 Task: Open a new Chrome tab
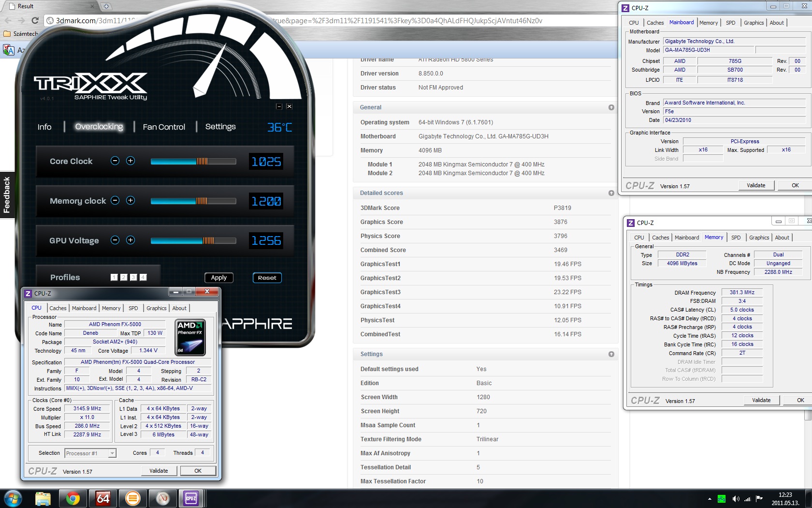click(x=106, y=6)
